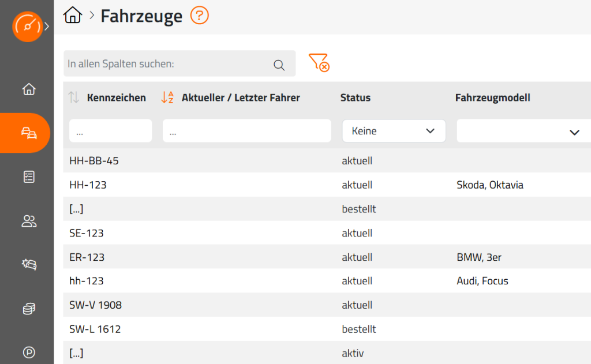Click the Aktueller / Letzter Fahrer filter input
Image resolution: width=591 pixels, height=364 pixels.
[247, 131]
